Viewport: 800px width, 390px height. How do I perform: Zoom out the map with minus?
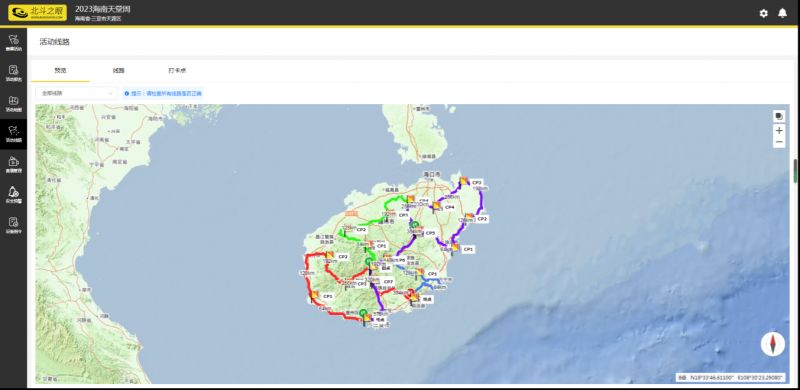coord(779,142)
